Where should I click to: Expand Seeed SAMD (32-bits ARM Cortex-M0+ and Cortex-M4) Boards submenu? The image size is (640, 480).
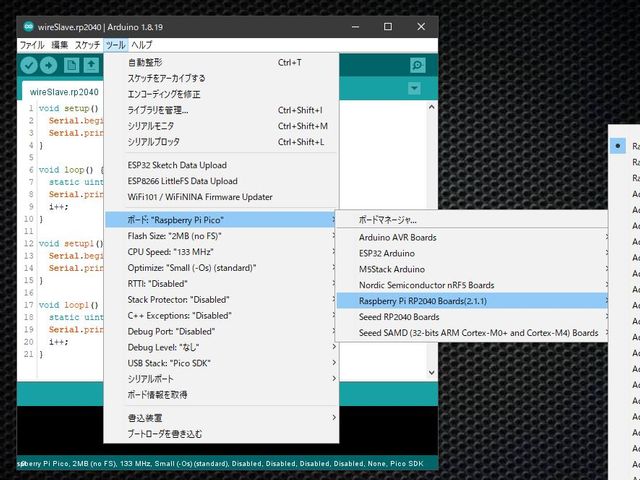point(472,333)
